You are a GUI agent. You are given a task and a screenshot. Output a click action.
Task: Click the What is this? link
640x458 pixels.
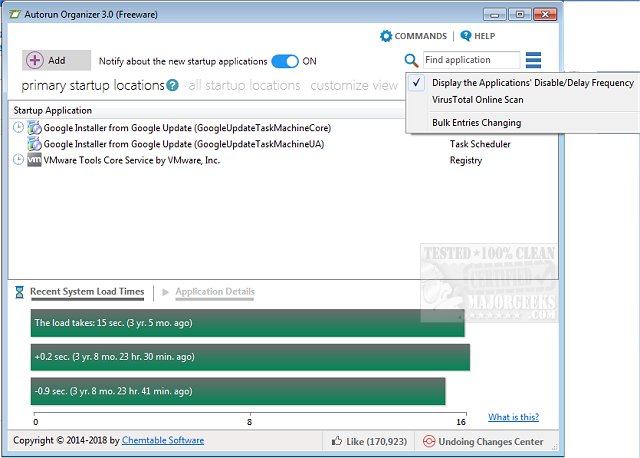pos(513,417)
